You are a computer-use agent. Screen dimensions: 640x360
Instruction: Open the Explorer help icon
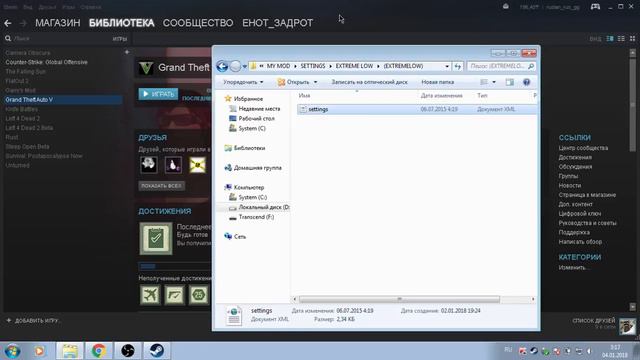527,82
